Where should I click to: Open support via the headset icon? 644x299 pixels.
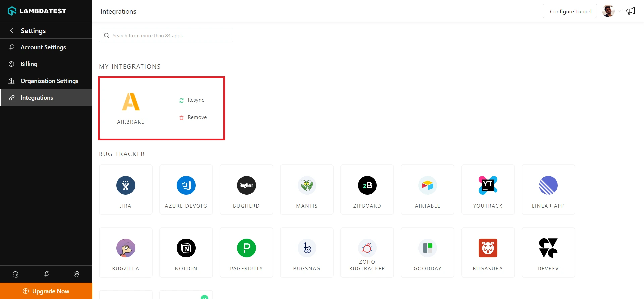coord(15,274)
